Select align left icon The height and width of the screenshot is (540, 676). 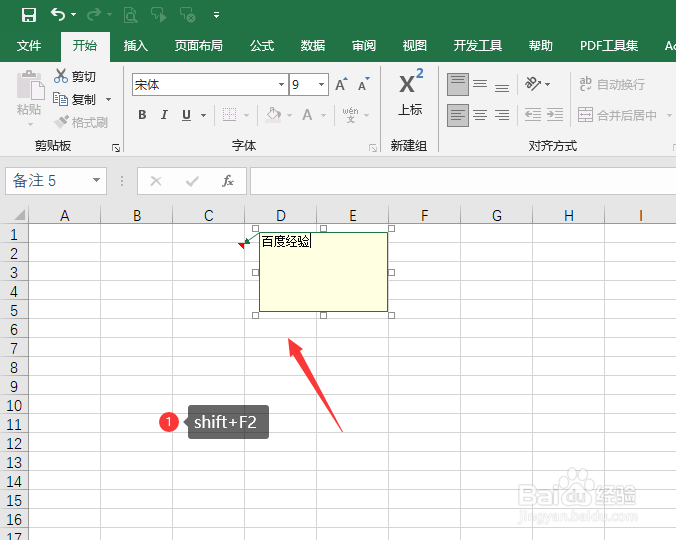458,115
